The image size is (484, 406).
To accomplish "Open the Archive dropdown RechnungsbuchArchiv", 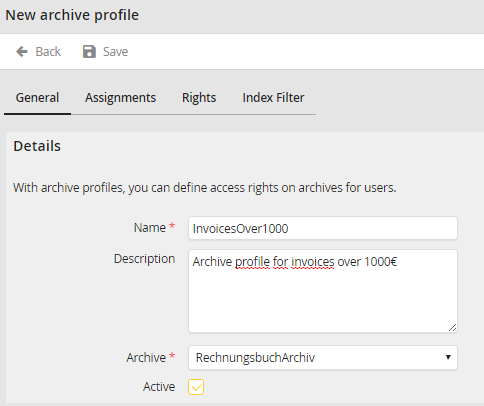I will [323, 358].
